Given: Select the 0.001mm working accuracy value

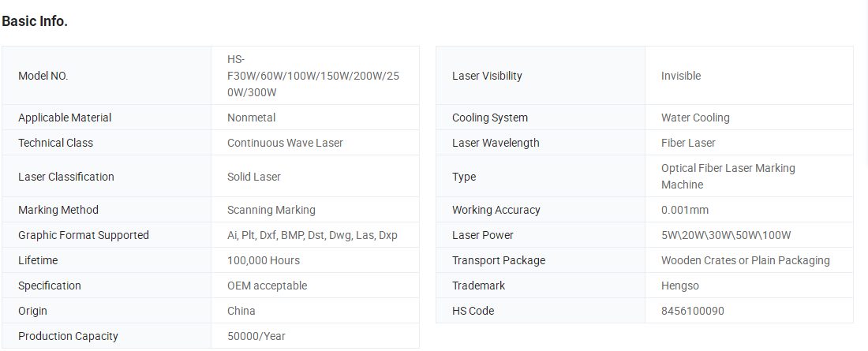Looking at the screenshot, I should tap(685, 210).
